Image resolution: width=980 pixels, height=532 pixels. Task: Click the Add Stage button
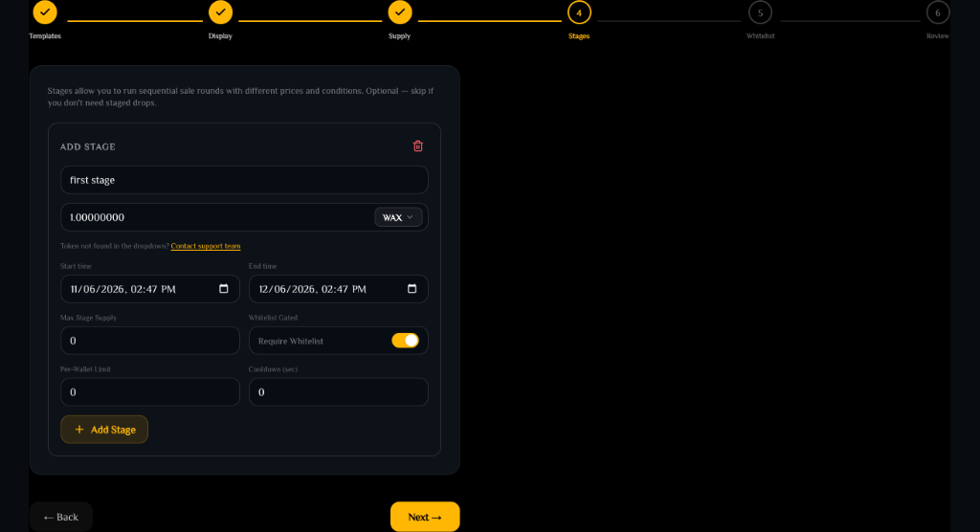[x=104, y=430]
